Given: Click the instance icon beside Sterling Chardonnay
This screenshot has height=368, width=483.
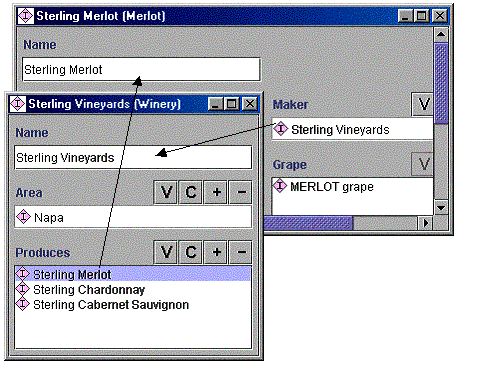Looking at the screenshot, I should (23, 289).
